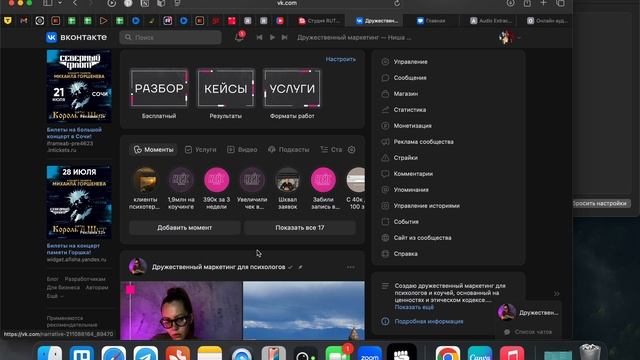This screenshot has height=360, width=640.
Task: Open the post image with woman in glasses
Action: tap(181, 311)
